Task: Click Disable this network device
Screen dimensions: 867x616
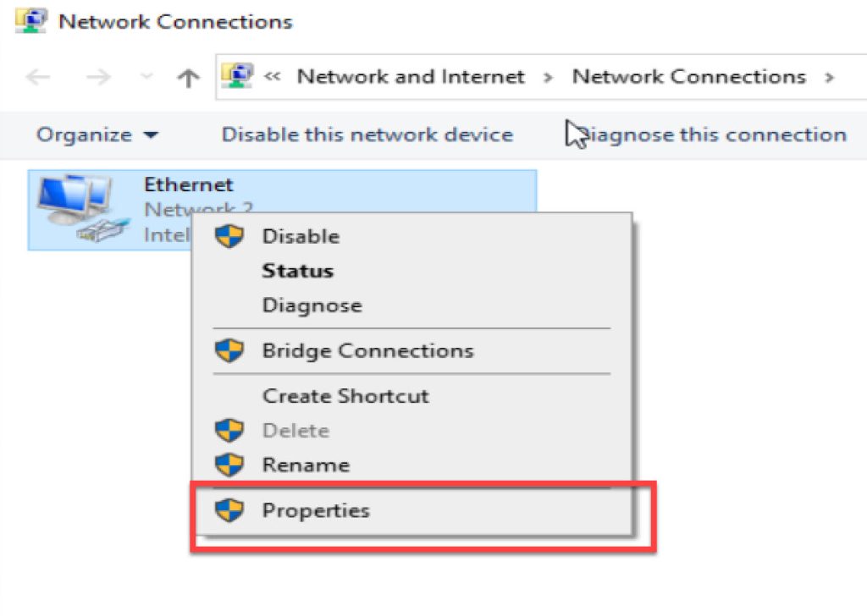Action: click(x=367, y=135)
